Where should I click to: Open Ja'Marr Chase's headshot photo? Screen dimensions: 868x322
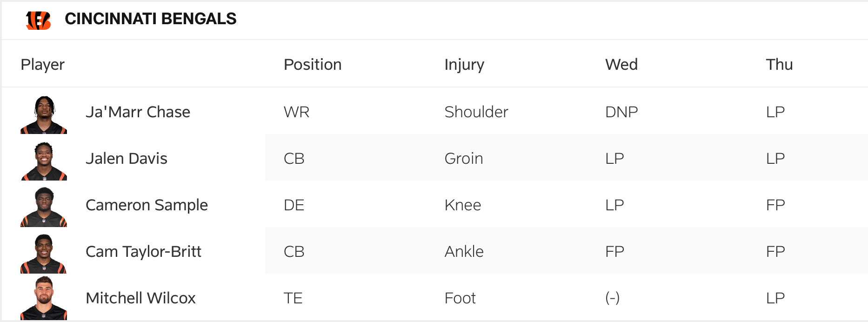point(44,115)
